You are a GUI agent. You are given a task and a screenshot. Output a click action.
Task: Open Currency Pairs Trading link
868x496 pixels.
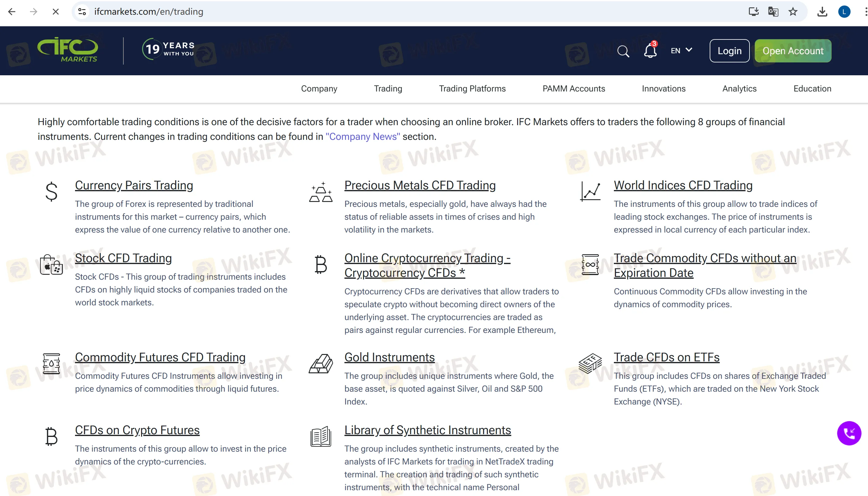coord(134,185)
